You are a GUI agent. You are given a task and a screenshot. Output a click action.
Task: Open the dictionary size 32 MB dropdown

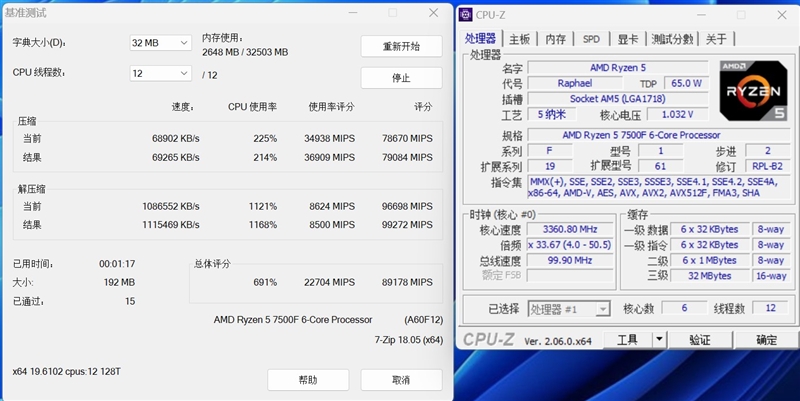click(x=160, y=43)
